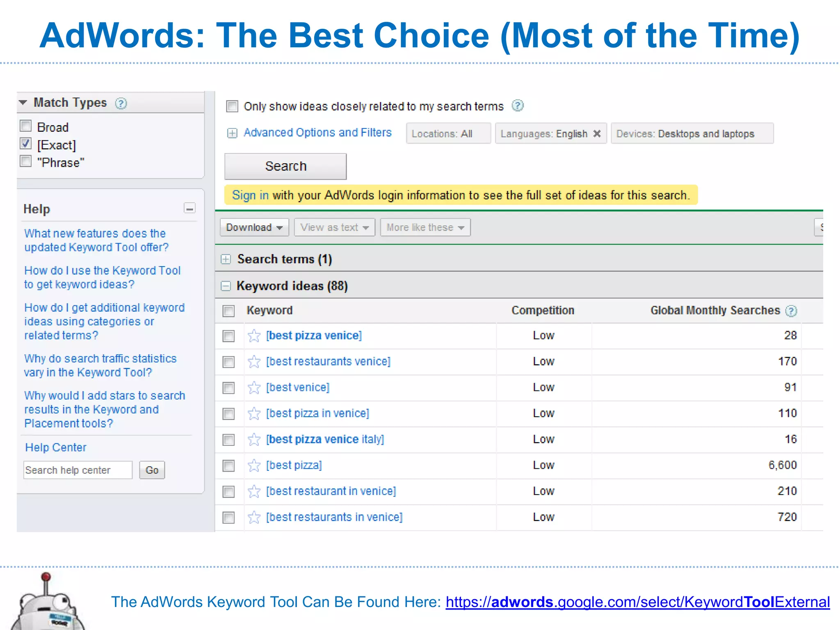This screenshot has height=630, width=840.
Task: Click the 720 global monthly searches value
Action: click(787, 517)
